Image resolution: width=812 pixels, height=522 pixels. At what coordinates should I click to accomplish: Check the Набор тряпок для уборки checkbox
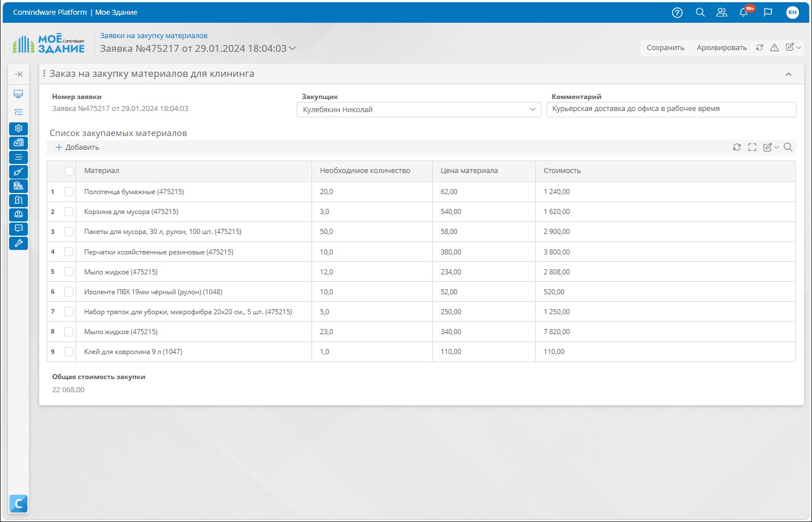[69, 312]
